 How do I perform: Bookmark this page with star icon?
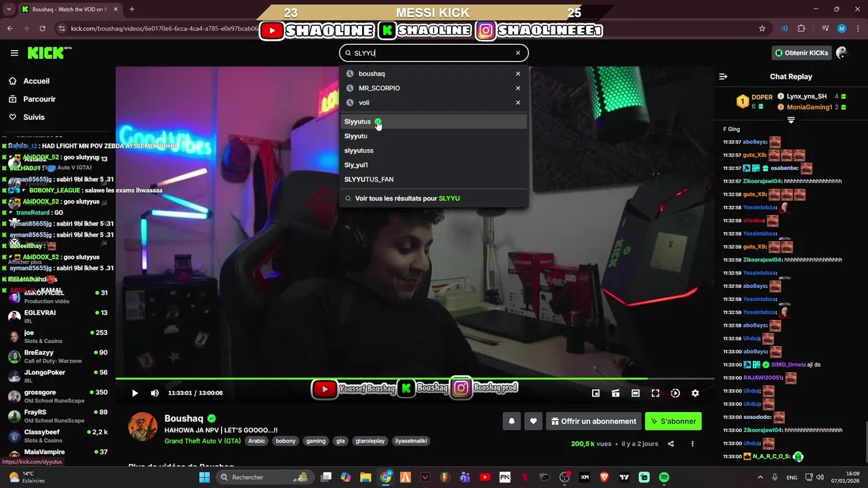click(762, 28)
